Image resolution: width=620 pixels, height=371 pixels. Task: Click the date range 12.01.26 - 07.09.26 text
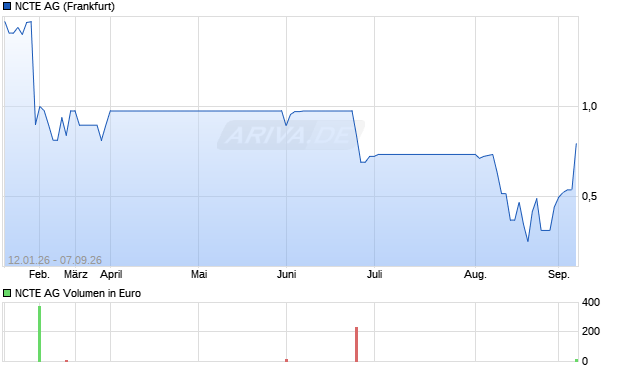[x=55, y=260]
